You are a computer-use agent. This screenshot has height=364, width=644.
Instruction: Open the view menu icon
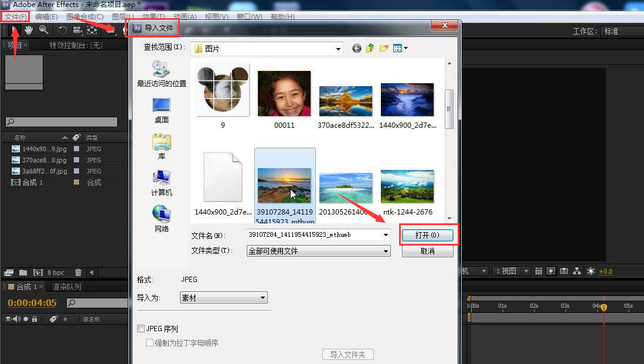point(400,48)
